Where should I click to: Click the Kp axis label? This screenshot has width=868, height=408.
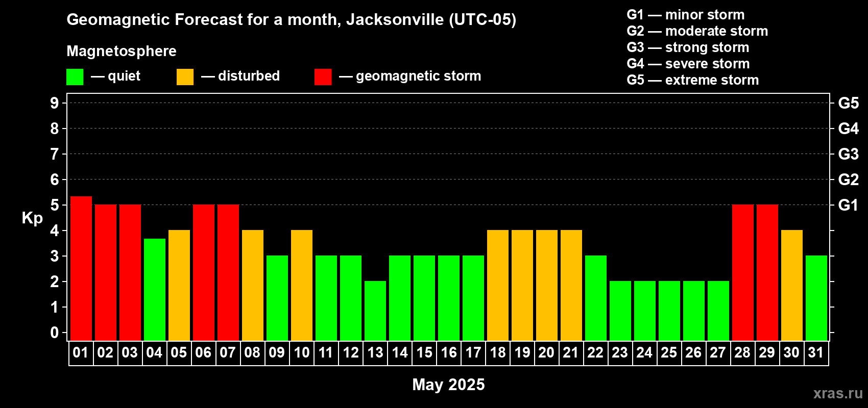[32, 218]
